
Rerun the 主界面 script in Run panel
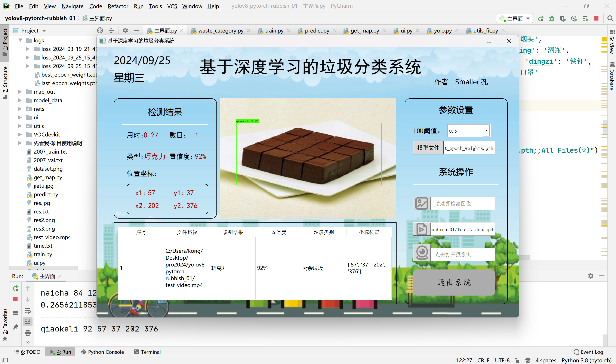15,288
